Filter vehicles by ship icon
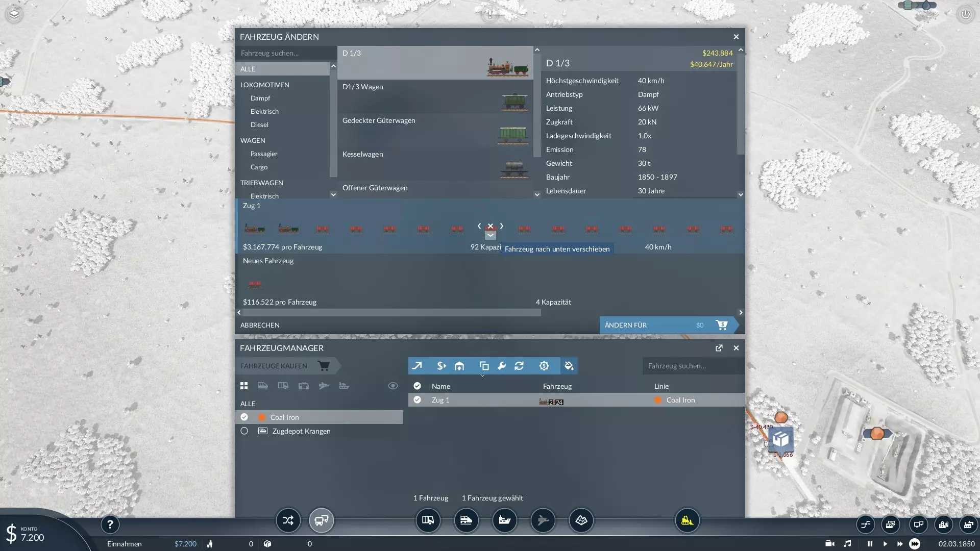The height and width of the screenshot is (551, 980). point(344,386)
